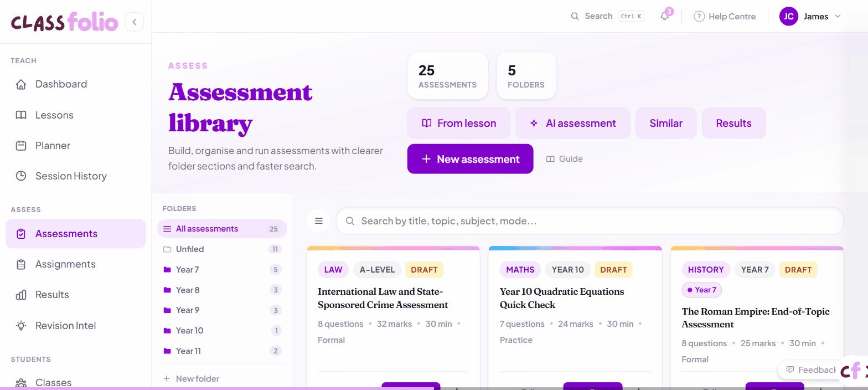Click DRAFT badge on the Law card
The image size is (868, 390).
[x=425, y=270]
